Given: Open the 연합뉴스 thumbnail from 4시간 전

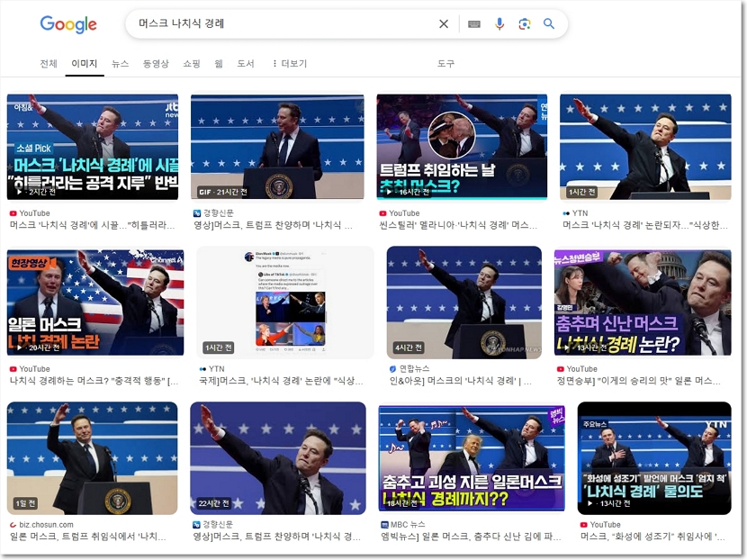Looking at the screenshot, I should 464,303.
